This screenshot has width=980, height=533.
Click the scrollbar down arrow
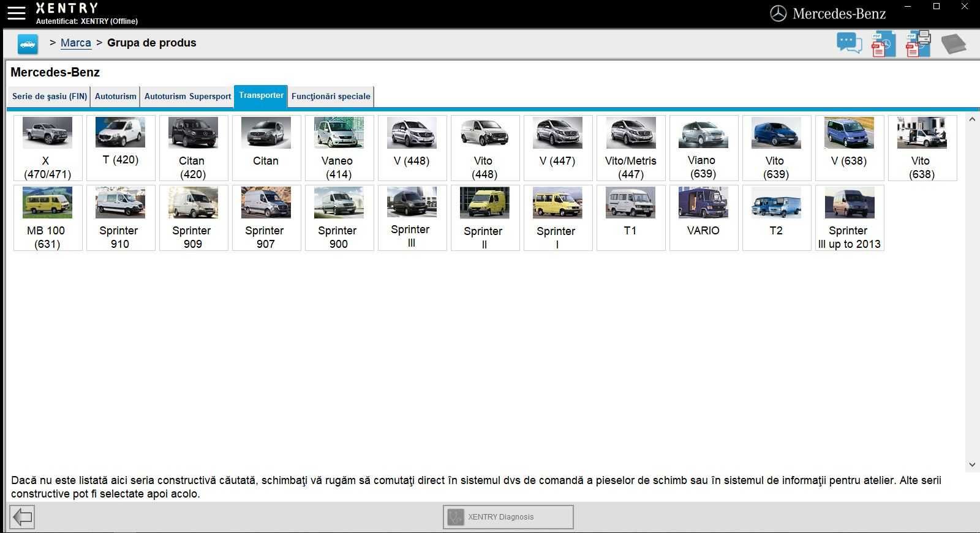[972, 465]
